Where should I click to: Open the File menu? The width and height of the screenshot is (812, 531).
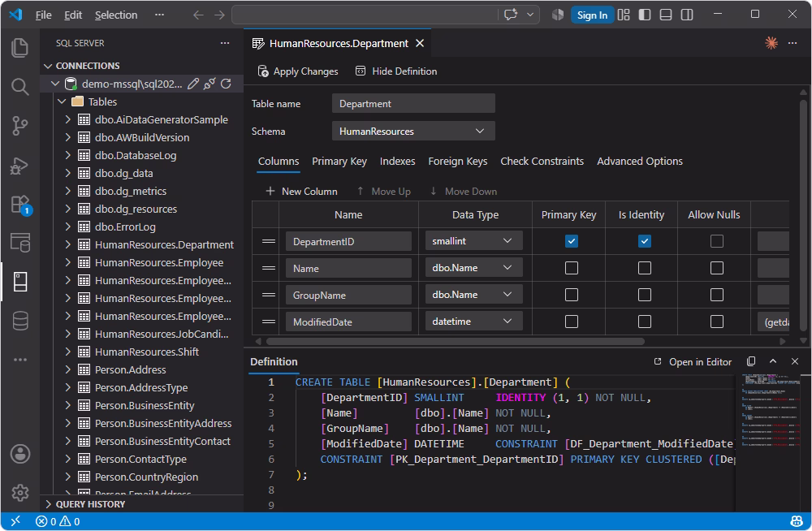44,15
